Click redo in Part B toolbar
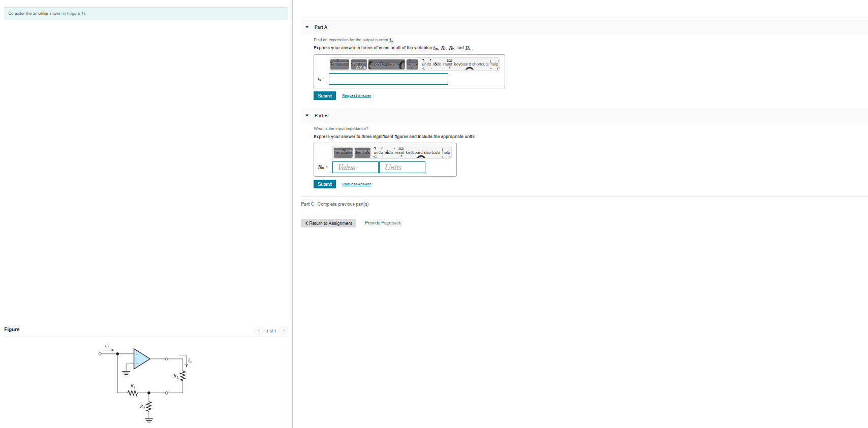Image resolution: width=868 pixels, height=428 pixels. pos(389,153)
